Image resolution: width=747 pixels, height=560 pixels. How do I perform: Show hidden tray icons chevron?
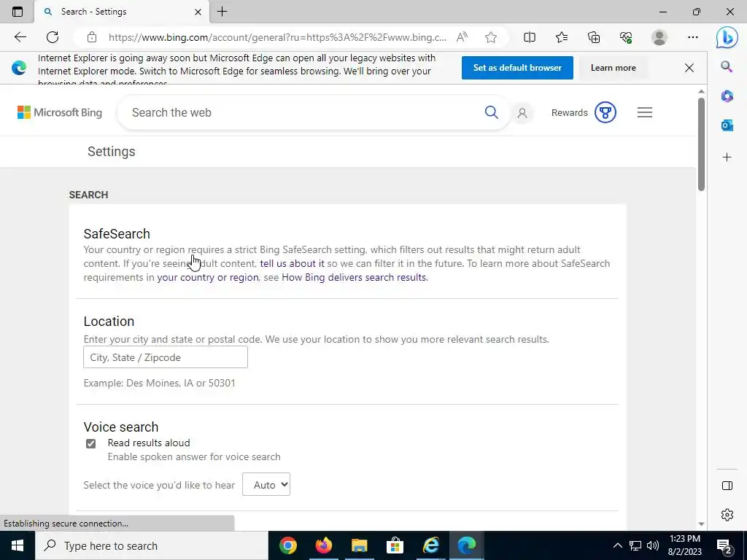point(617,545)
